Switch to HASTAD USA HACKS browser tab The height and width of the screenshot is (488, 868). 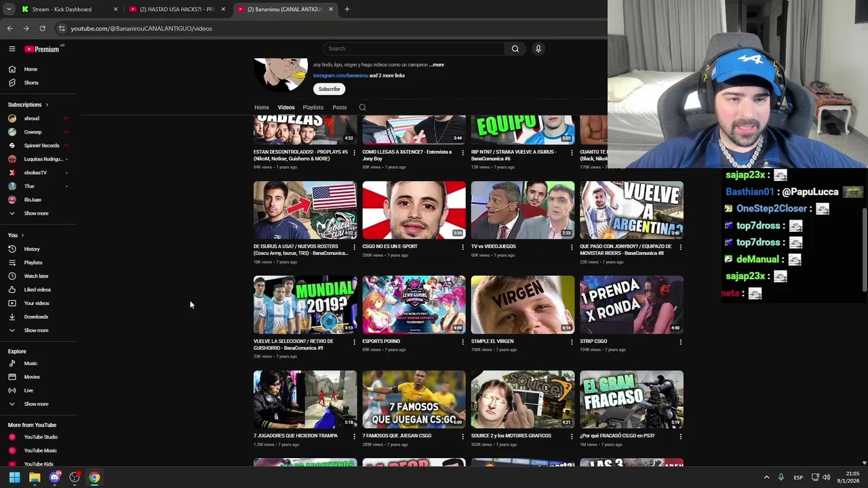tap(178, 9)
